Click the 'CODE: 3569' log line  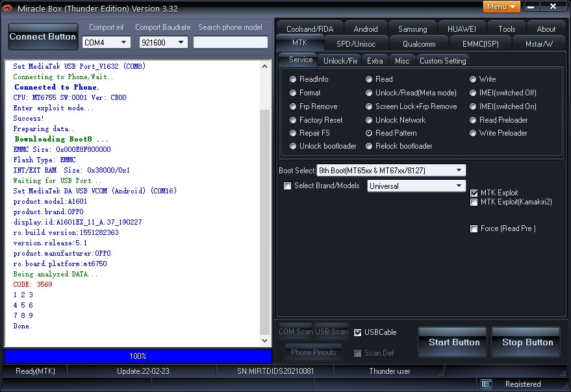(x=32, y=284)
